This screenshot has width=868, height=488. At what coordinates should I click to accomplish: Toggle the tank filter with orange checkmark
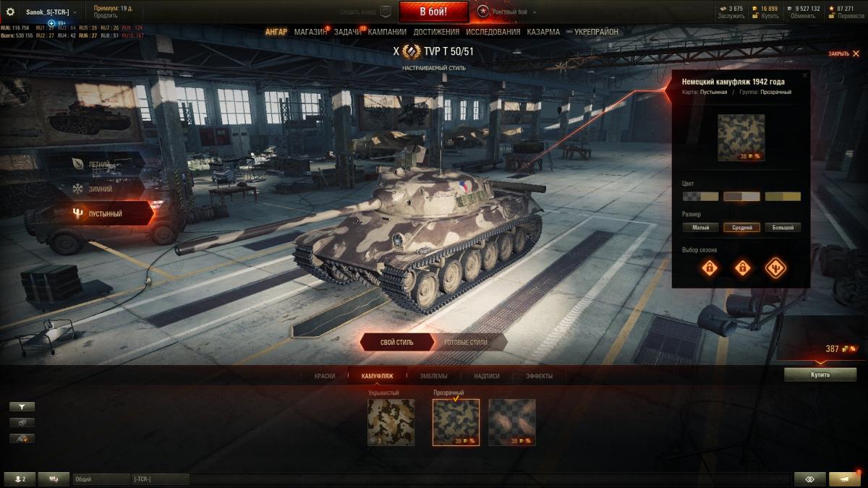[22, 438]
